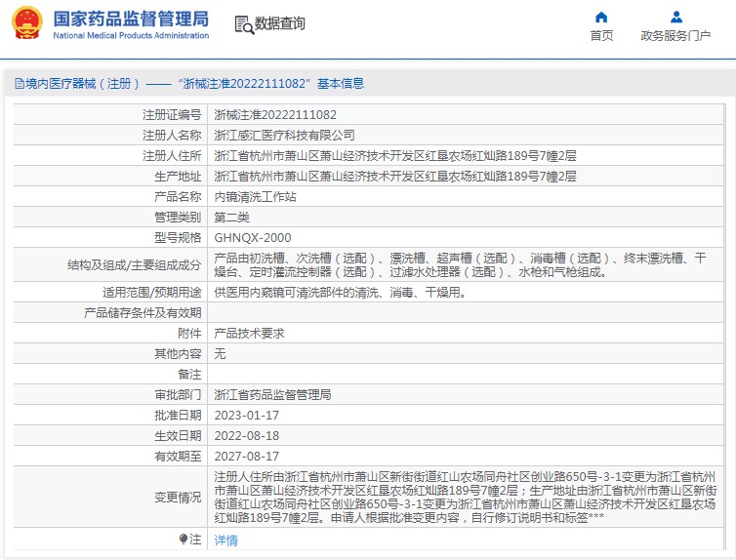This screenshot has width=736, height=560.
Task: Select the 数据查询 heading text
Action: point(280,24)
